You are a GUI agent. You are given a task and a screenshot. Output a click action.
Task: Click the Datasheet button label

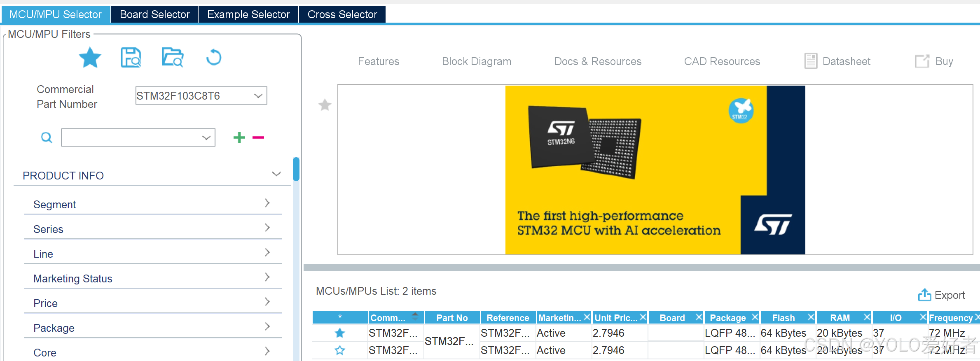[846, 61]
